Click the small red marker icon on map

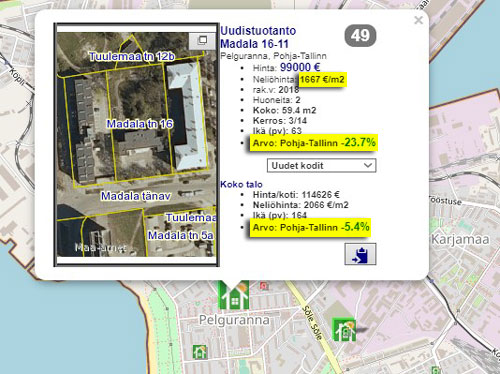click(x=264, y=286)
